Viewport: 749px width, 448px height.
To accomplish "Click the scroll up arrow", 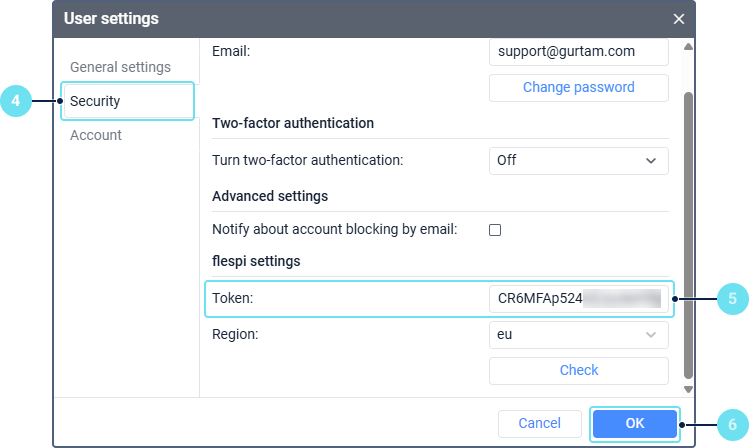I will 687,47.
